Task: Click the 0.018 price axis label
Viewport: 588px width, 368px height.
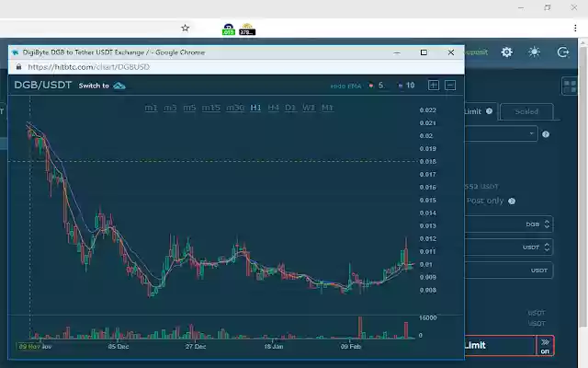Action: click(427, 162)
